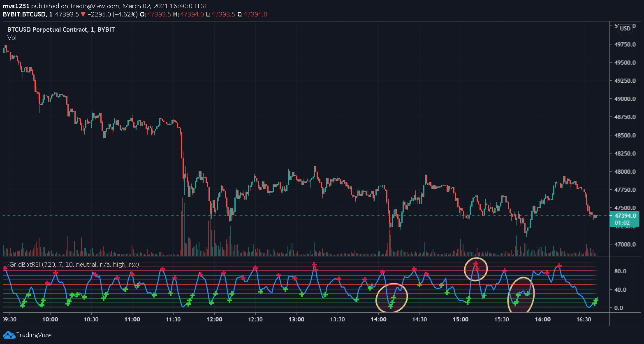644x344 pixels.
Task: Click the Vol indicator label
Action: [12, 38]
